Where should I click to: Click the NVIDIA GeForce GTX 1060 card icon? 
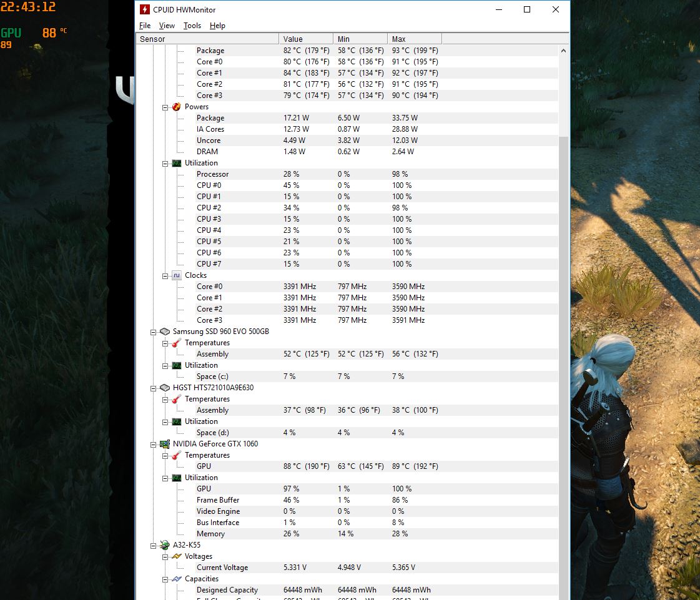pos(165,444)
